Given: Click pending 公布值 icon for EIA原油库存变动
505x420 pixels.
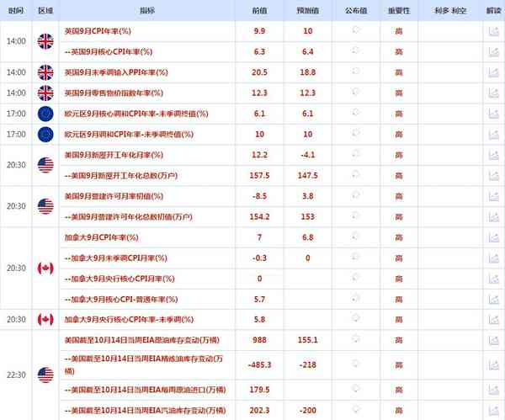Looking at the screenshot, I should tap(355, 339).
